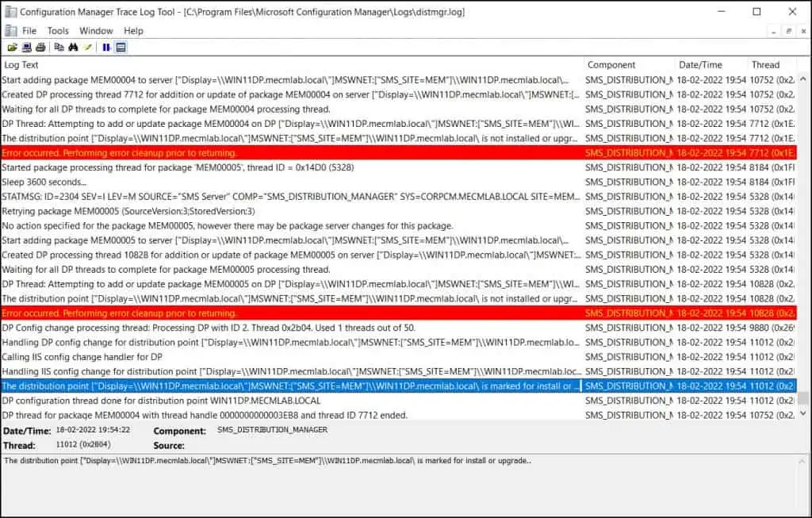Click the Highlight marker icon
Screen dimensions: 812x518
(x=88, y=48)
